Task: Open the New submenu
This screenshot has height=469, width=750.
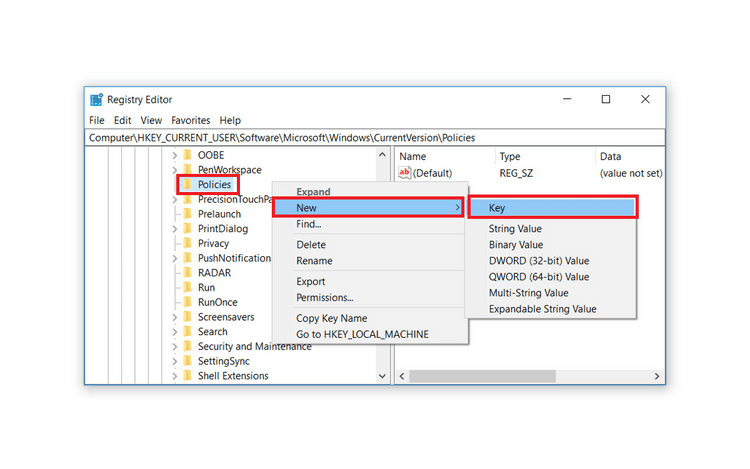Action: [368, 208]
